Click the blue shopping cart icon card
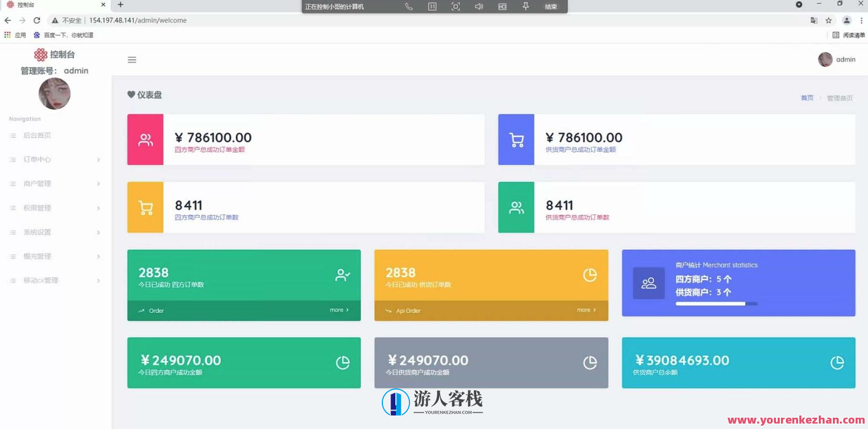868x429 pixels. pyautogui.click(x=516, y=139)
